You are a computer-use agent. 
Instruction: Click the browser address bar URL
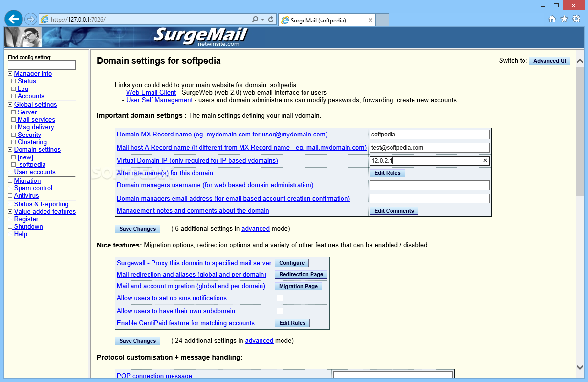pos(78,20)
